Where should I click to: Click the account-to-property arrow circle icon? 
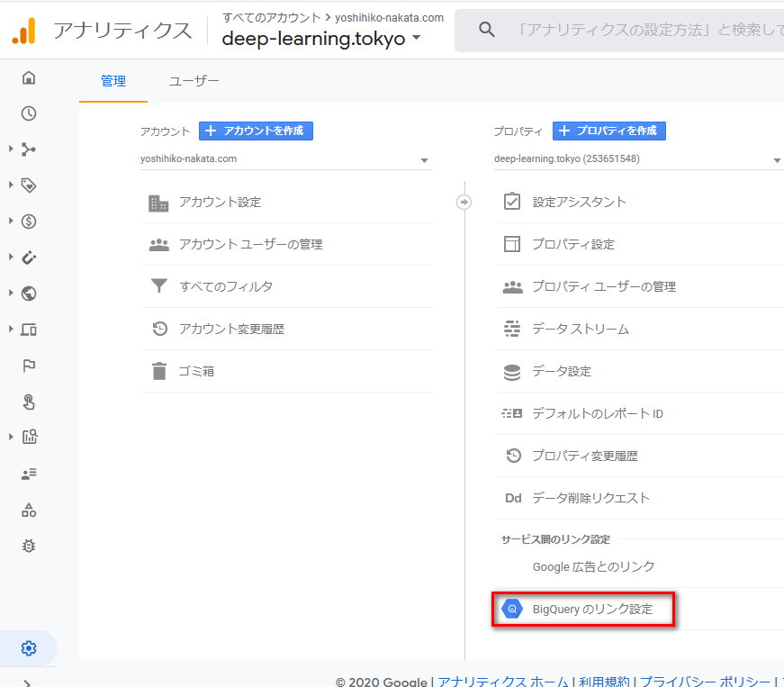point(464,202)
